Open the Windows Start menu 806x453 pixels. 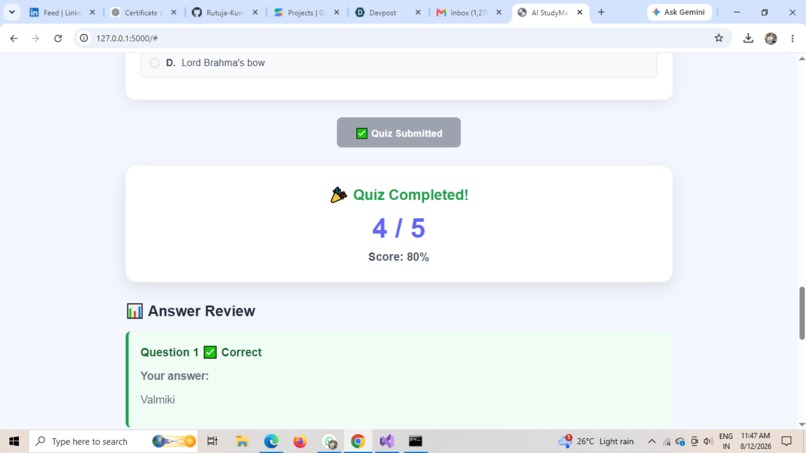14,441
